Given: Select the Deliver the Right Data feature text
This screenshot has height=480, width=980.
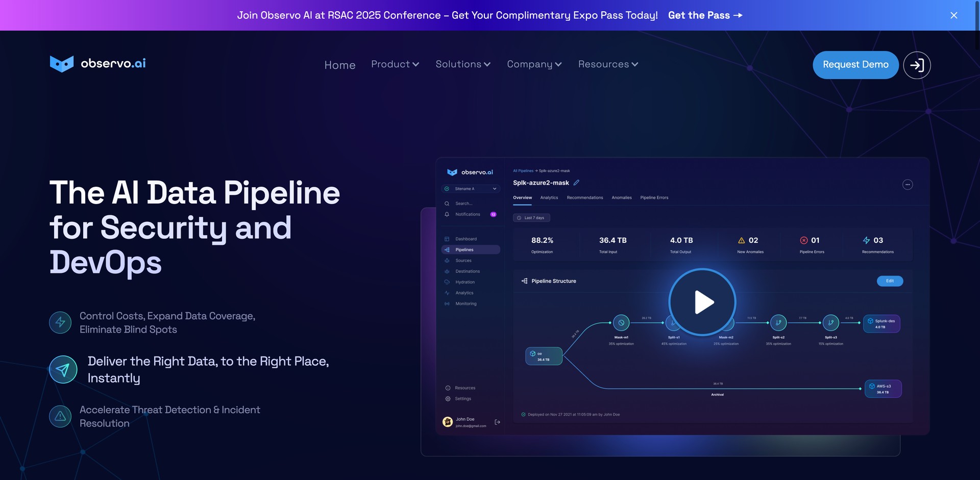Looking at the screenshot, I should click(x=208, y=370).
